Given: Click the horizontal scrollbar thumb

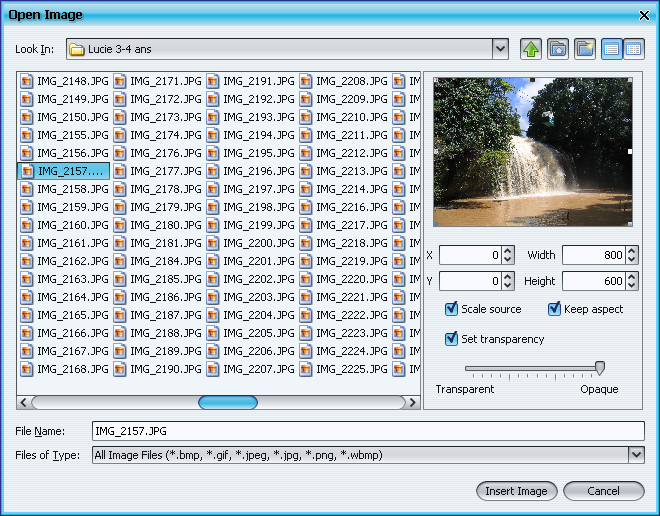Looking at the screenshot, I should [228, 403].
